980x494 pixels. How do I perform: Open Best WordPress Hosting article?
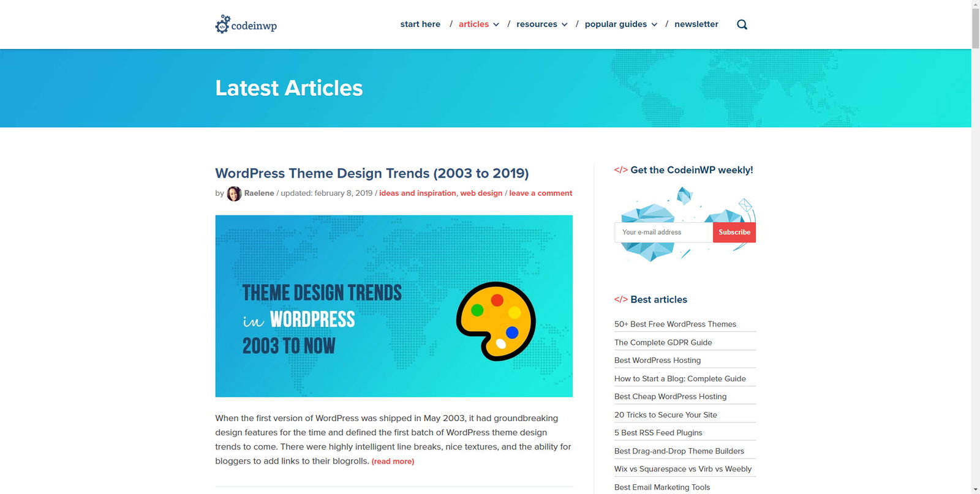coord(657,360)
